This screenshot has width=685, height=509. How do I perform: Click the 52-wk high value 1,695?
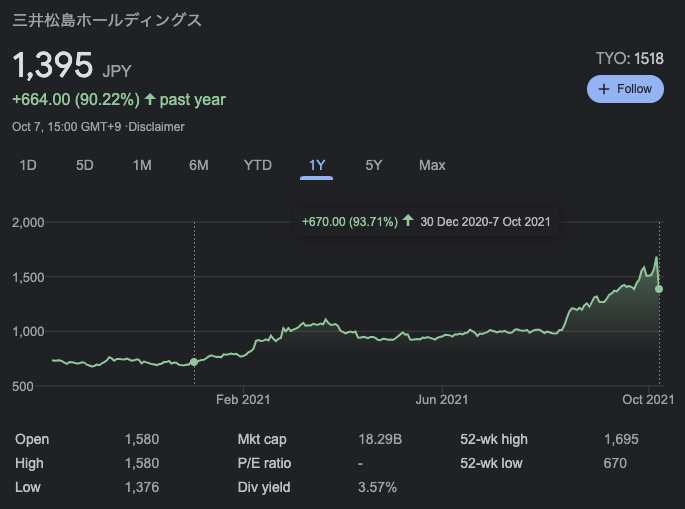(621, 439)
